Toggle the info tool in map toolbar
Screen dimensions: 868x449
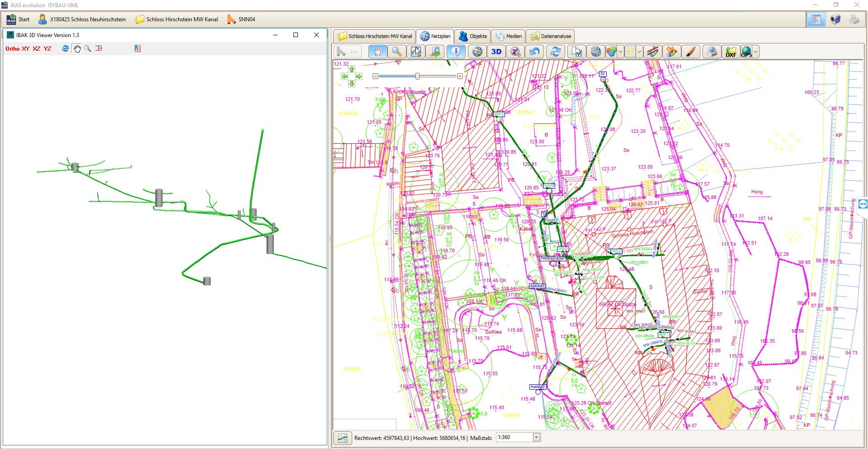pyautogui.click(x=456, y=52)
